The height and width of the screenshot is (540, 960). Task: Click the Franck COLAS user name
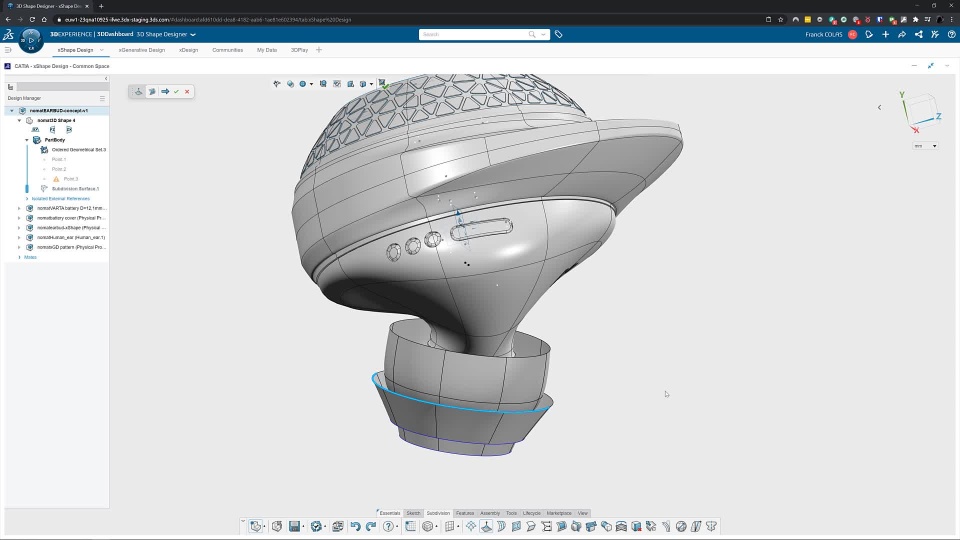tap(824, 34)
